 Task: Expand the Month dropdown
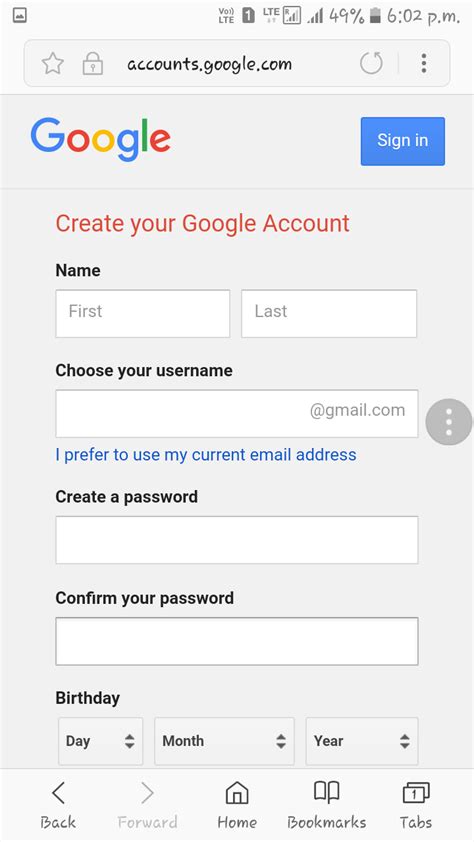click(x=224, y=741)
